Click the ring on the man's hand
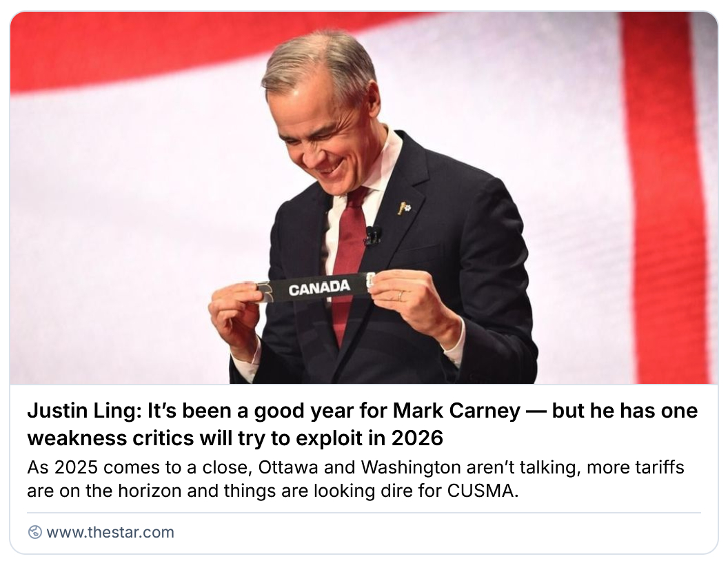 pyautogui.click(x=401, y=296)
